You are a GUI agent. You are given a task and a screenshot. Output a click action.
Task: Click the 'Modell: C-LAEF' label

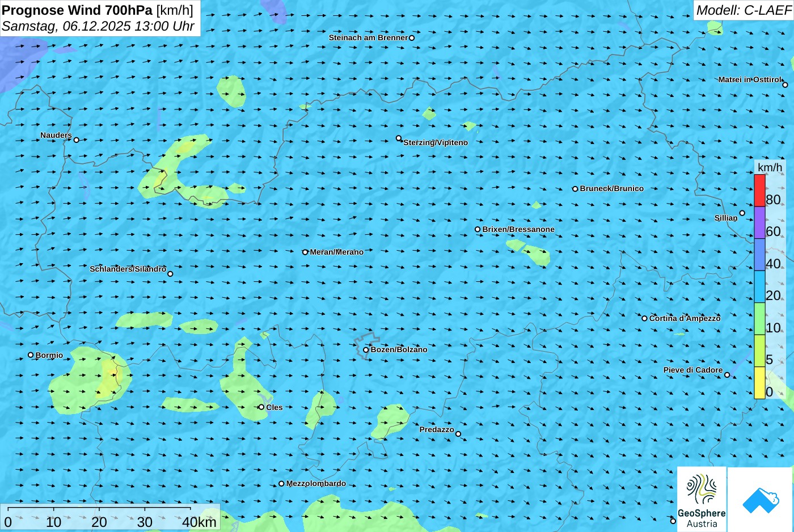click(x=744, y=10)
